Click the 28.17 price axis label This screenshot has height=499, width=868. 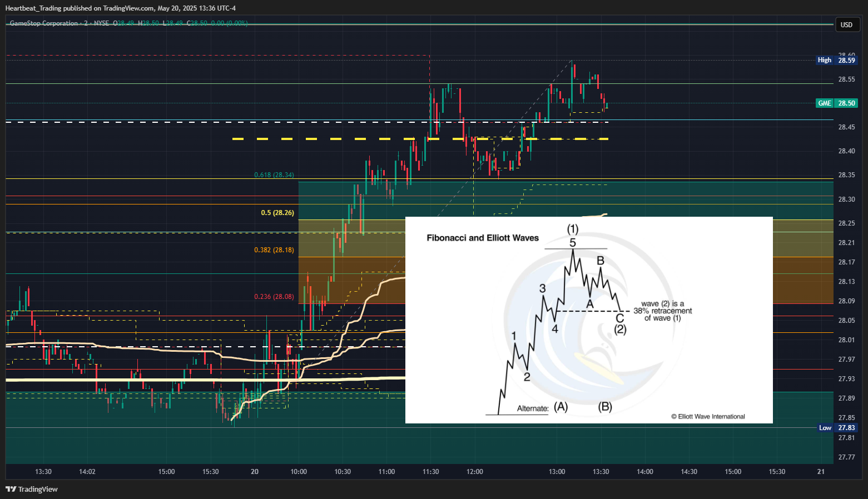pyautogui.click(x=847, y=262)
